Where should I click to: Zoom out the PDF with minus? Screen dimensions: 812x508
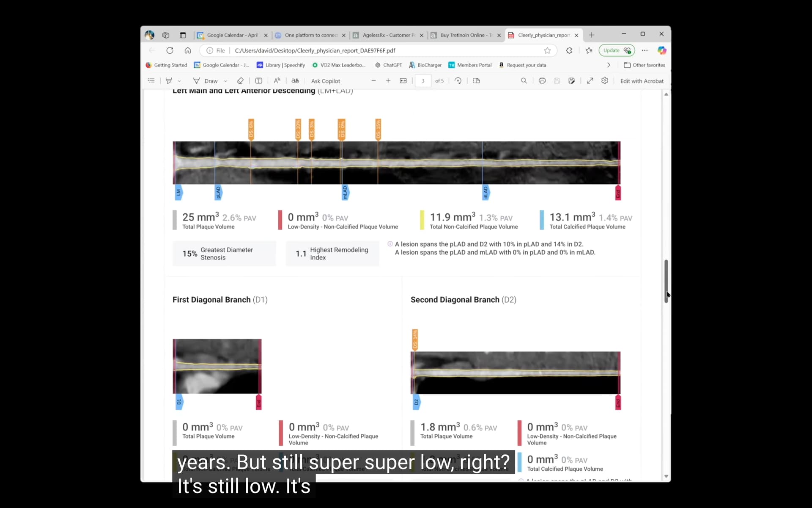point(373,80)
